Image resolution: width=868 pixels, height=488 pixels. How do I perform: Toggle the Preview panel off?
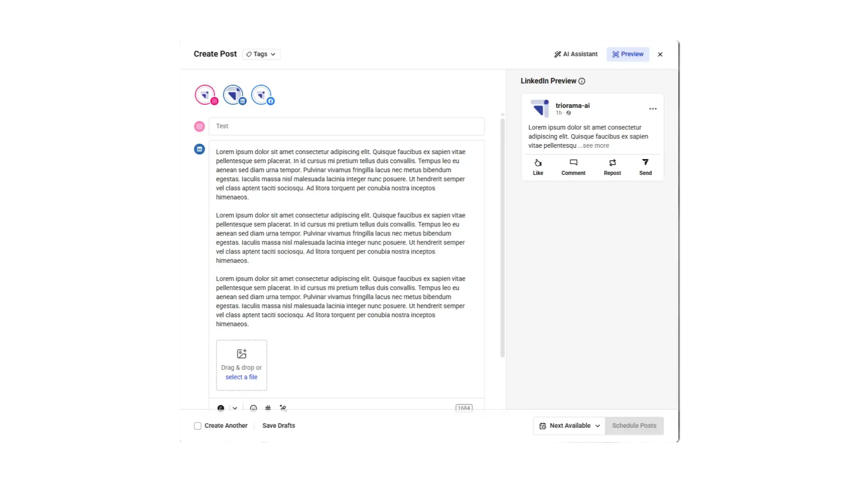627,54
